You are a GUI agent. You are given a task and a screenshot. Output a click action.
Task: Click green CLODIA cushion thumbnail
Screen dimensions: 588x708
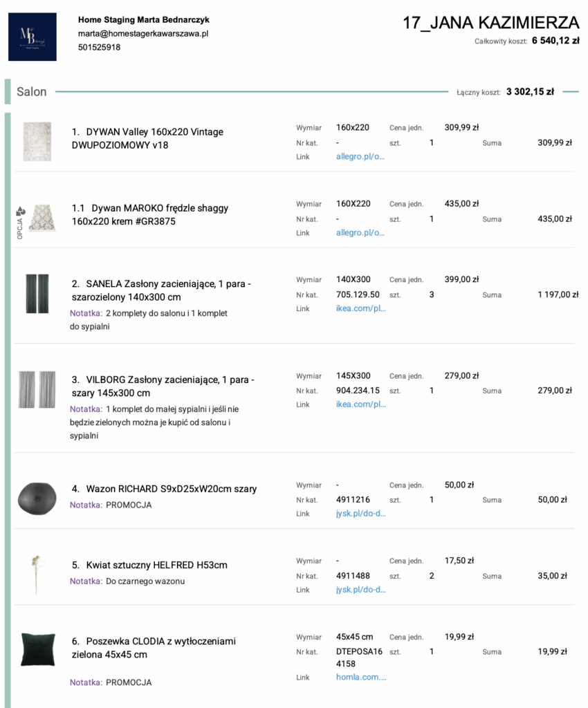point(37,647)
